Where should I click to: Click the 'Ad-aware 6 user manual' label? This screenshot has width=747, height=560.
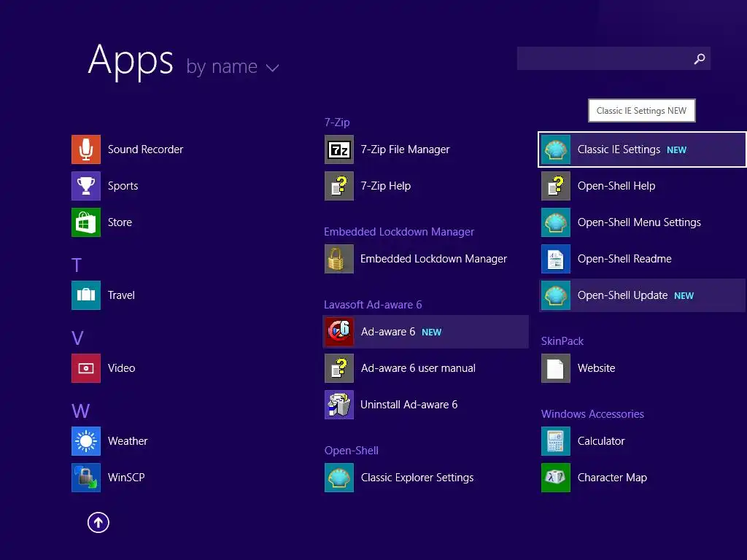(x=418, y=368)
